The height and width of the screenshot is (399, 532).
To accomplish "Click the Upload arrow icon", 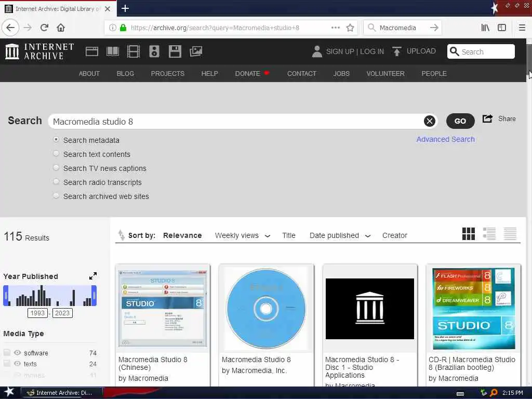I will point(396,51).
